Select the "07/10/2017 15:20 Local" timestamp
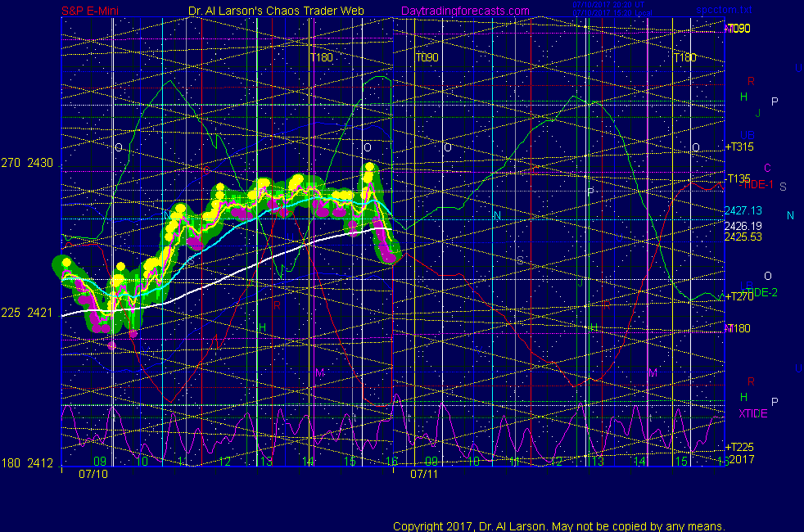 point(612,13)
